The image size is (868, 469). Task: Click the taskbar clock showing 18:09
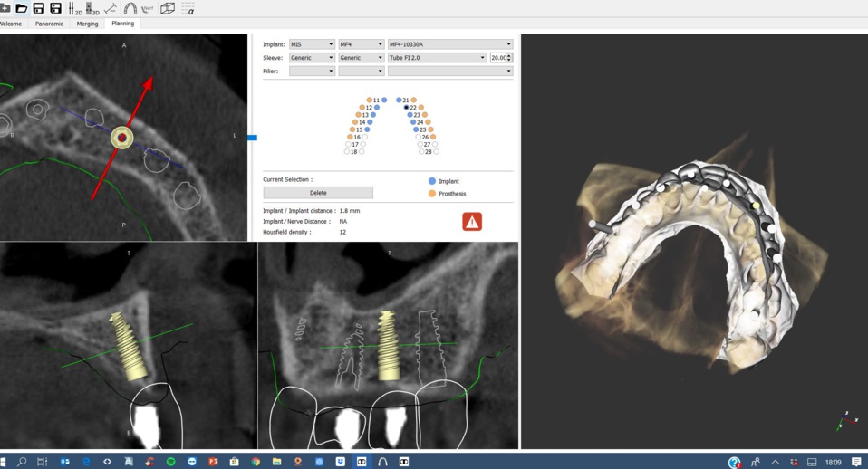(834, 462)
